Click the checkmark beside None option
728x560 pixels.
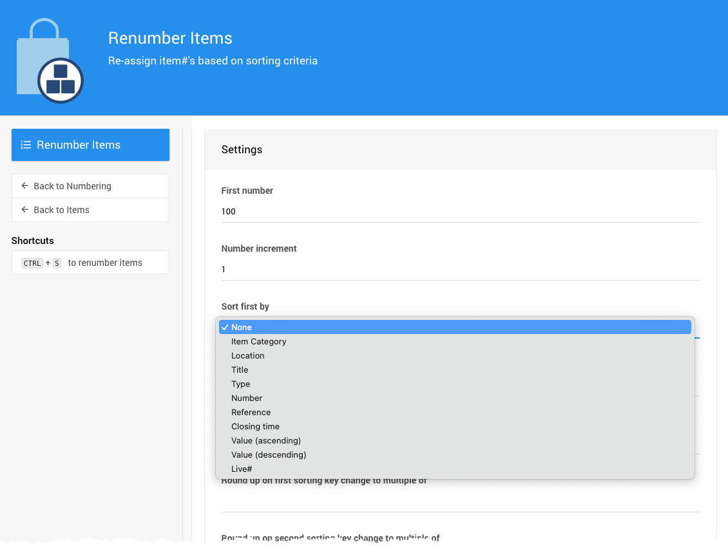tap(224, 328)
